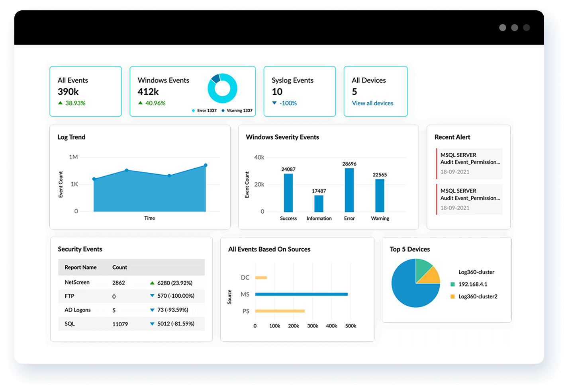
Task: Select the FTP report row name
Action: [69, 296]
